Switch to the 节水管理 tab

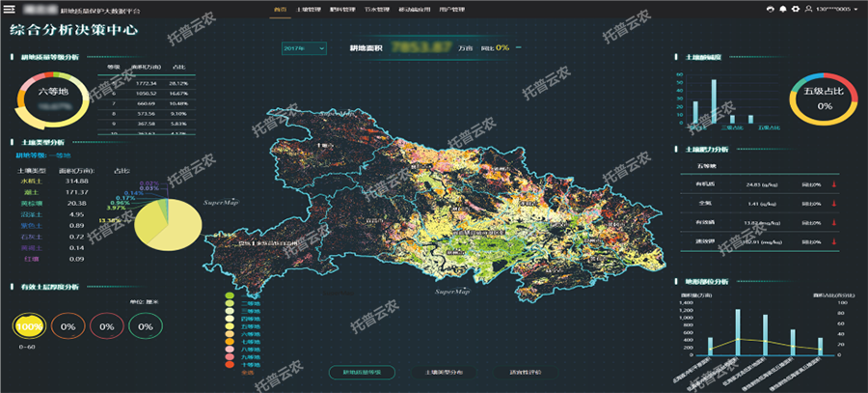coord(377,9)
